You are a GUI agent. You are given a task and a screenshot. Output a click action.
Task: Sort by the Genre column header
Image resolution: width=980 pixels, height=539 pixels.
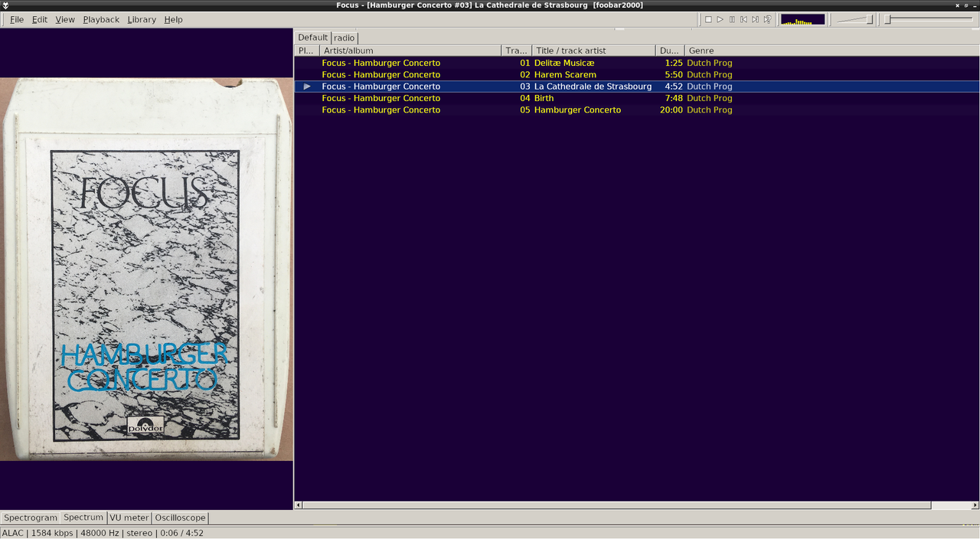pyautogui.click(x=832, y=51)
